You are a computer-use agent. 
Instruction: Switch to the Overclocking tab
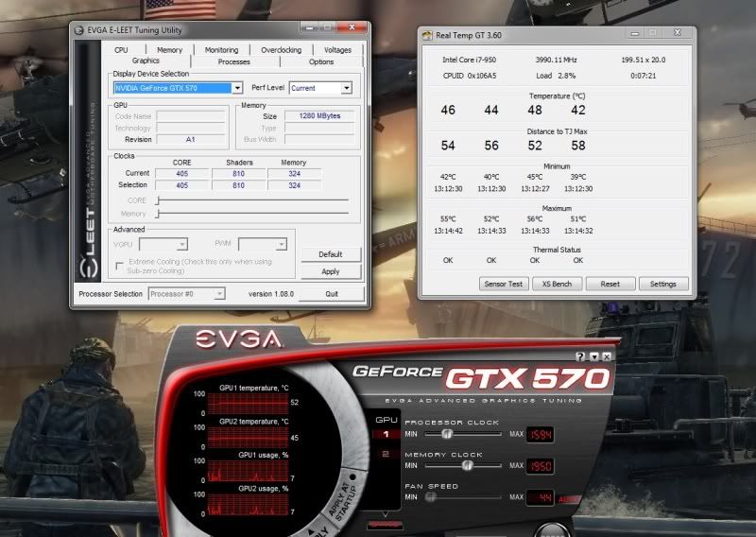point(281,50)
